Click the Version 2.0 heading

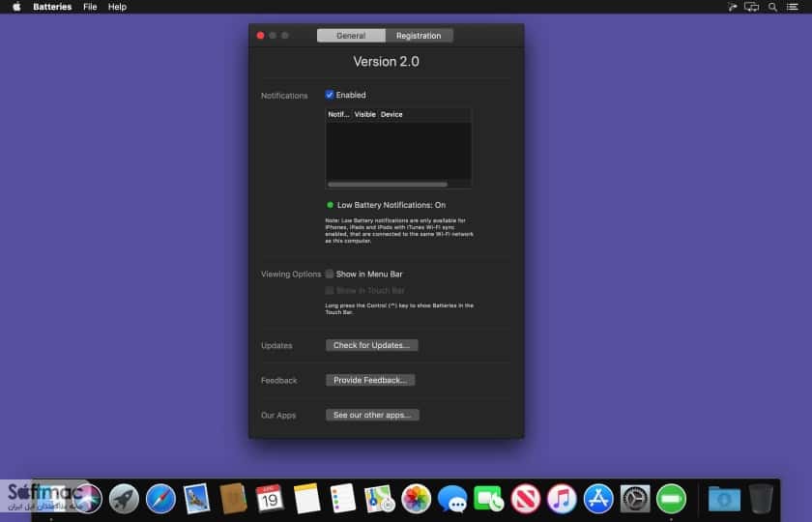pyautogui.click(x=387, y=62)
